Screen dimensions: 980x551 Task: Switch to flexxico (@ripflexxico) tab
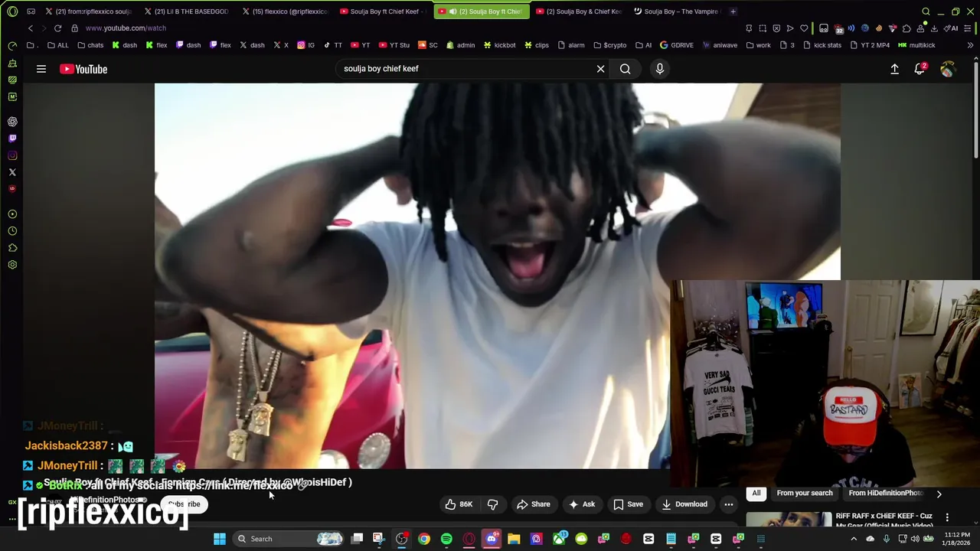(285, 11)
